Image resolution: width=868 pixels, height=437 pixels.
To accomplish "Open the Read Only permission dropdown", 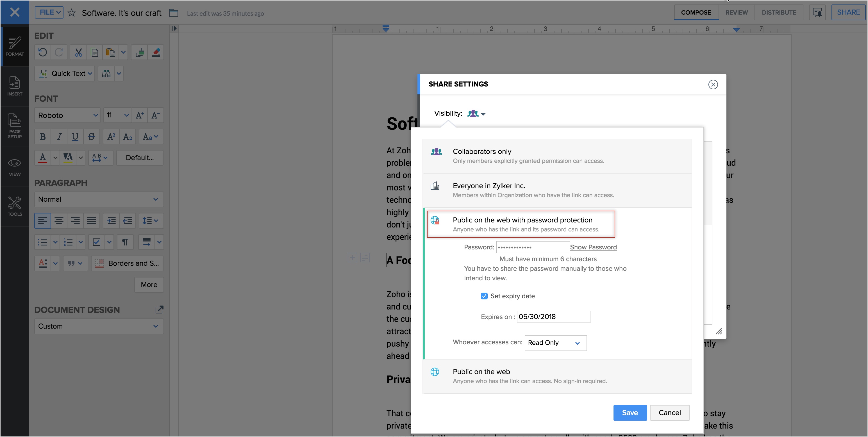I will pos(555,343).
